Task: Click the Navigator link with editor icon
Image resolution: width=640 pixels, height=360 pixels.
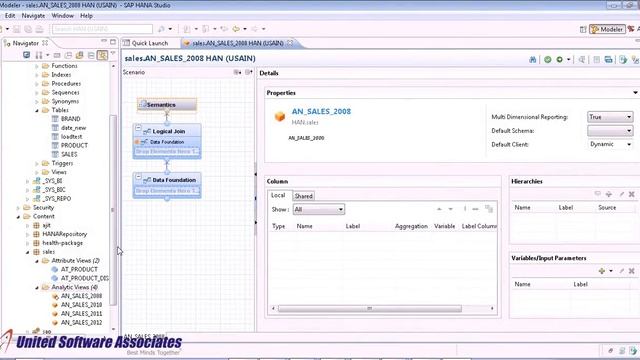Action: point(102,55)
